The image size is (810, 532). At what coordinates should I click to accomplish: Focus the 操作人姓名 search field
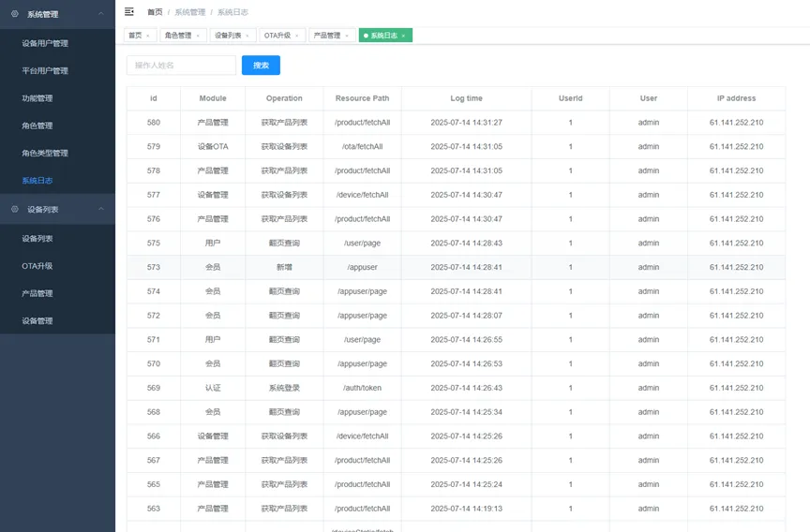click(x=181, y=65)
